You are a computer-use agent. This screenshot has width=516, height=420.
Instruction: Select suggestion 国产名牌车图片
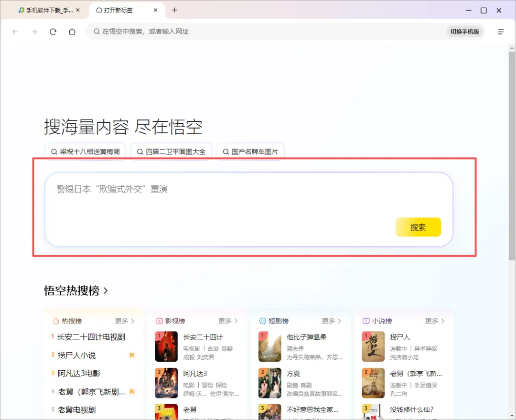[250, 152]
